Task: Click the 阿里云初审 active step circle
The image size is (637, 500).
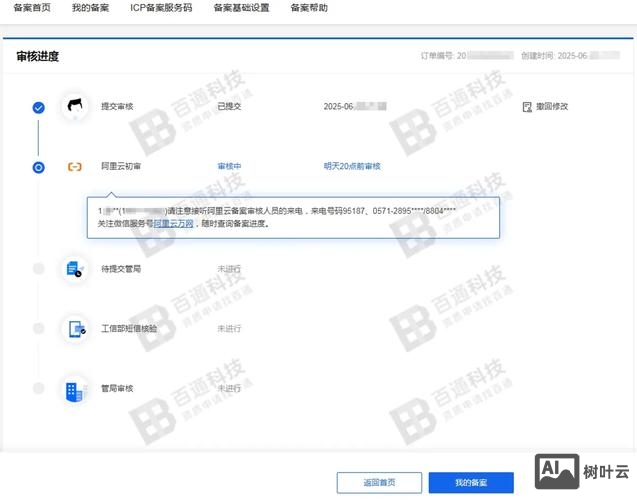Action: 39,167
